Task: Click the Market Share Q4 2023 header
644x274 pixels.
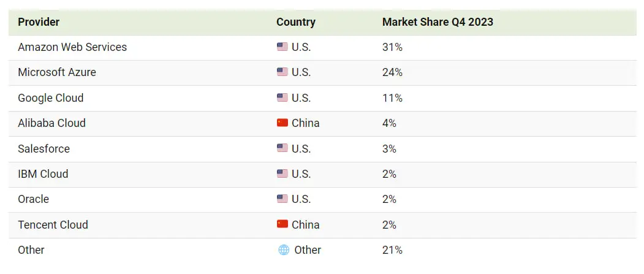Action: [x=438, y=22]
